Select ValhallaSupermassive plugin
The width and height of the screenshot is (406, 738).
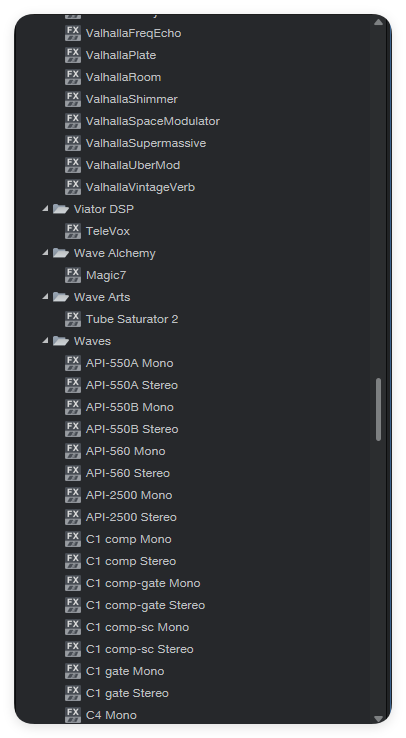click(x=146, y=143)
